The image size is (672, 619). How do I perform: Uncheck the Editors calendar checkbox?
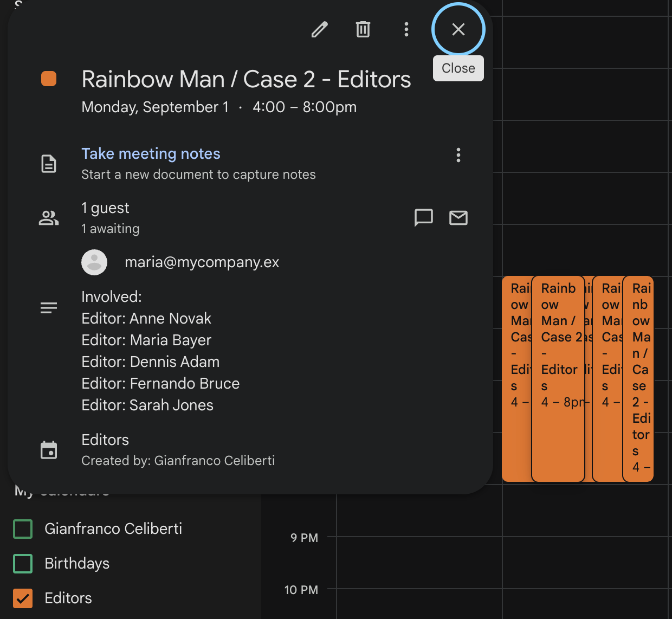pos(23,598)
